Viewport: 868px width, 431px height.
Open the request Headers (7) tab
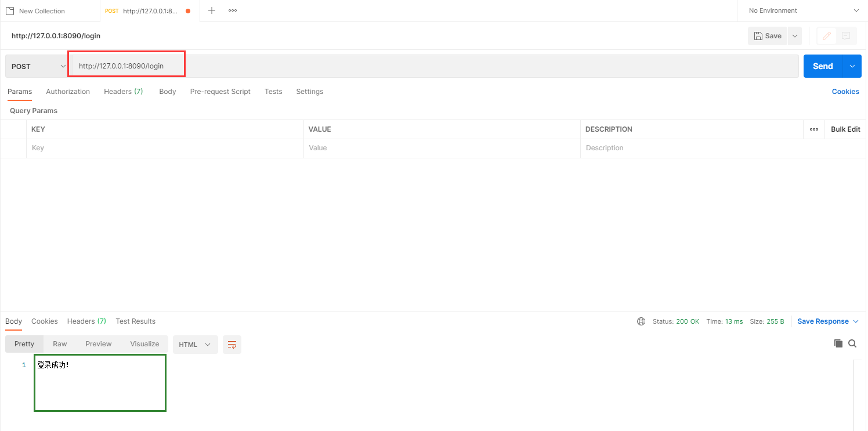click(124, 92)
